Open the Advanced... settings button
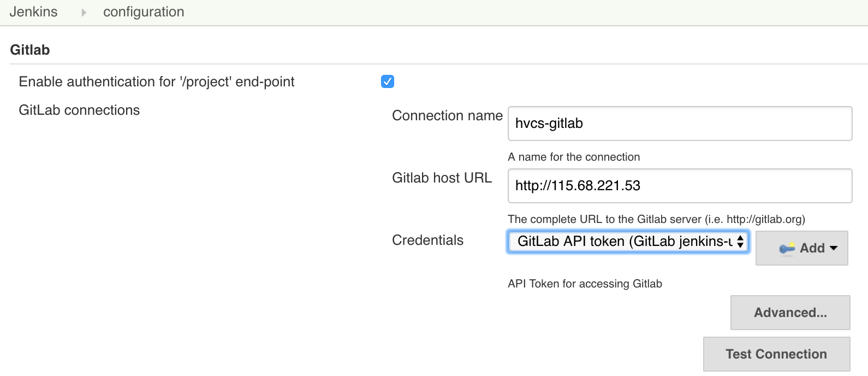 pyautogui.click(x=790, y=313)
